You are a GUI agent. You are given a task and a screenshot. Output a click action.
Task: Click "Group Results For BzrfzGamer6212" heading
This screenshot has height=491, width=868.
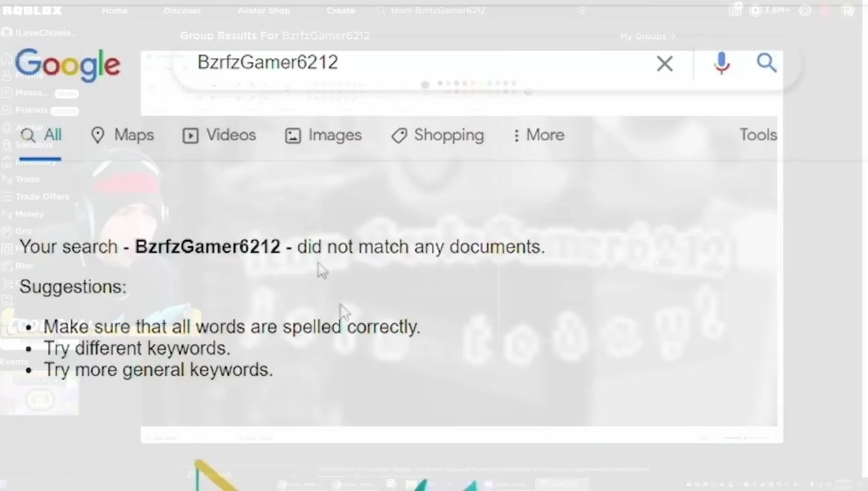(x=275, y=35)
